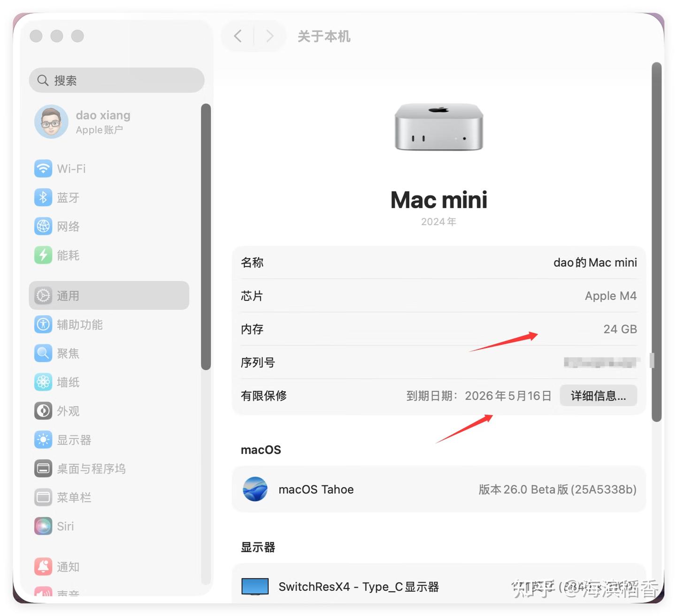Open the Displays (显示器) sidebar icon
The image size is (676, 616).
tap(43, 440)
